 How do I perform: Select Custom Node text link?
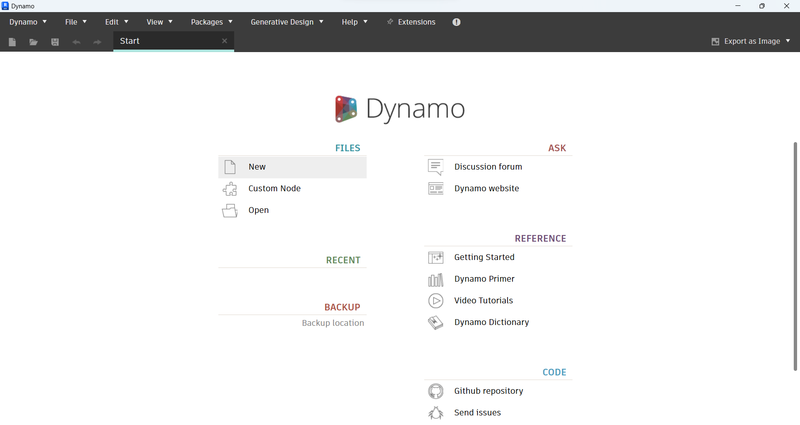coord(274,189)
